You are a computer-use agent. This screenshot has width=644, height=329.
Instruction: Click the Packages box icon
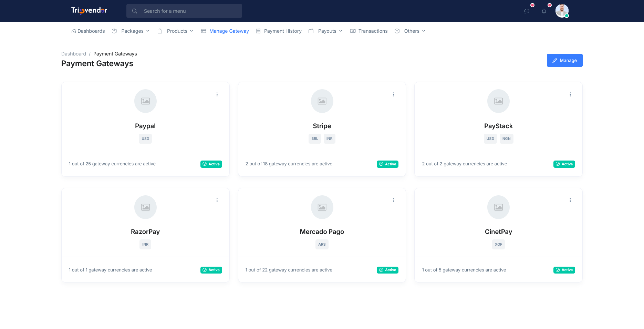point(114,31)
